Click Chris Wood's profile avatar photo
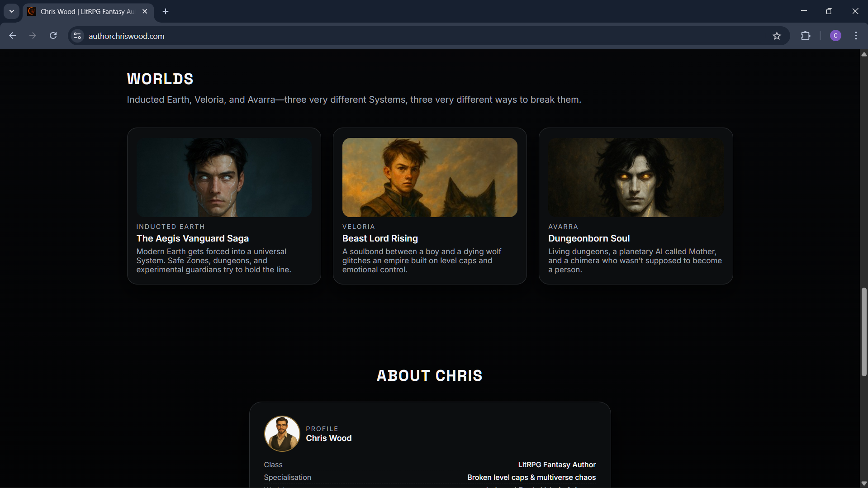This screenshot has height=488, width=868. 282,434
